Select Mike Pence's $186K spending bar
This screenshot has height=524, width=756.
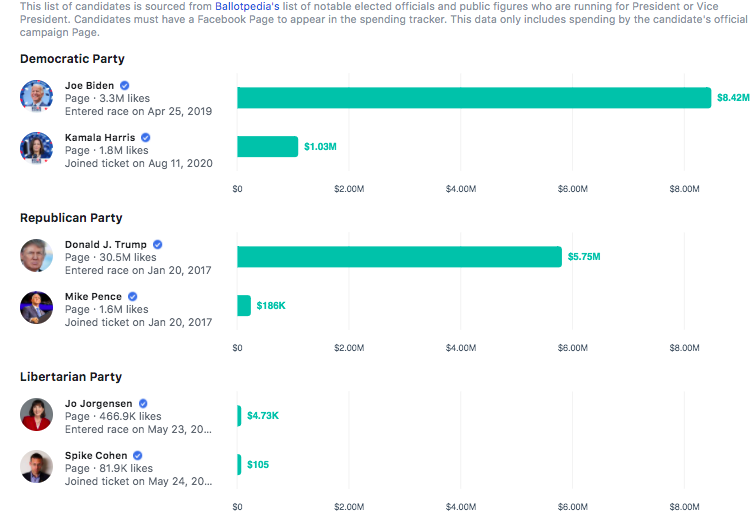244,305
